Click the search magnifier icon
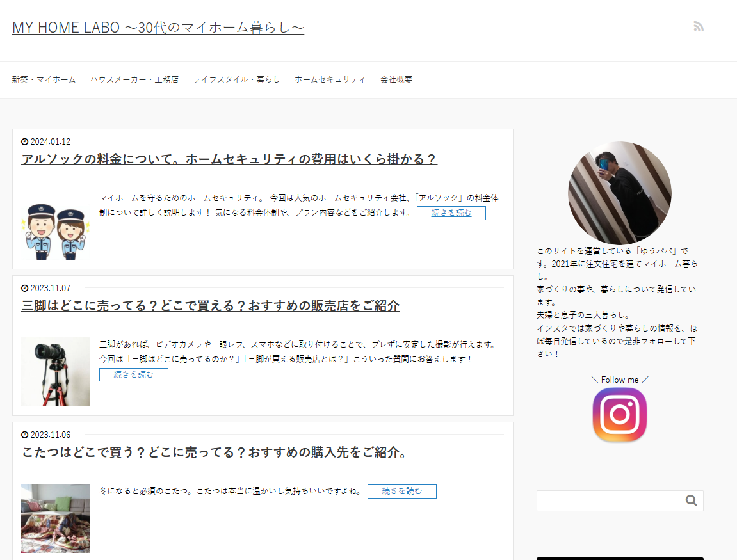Screen dimensions: 737x560 tap(691, 500)
